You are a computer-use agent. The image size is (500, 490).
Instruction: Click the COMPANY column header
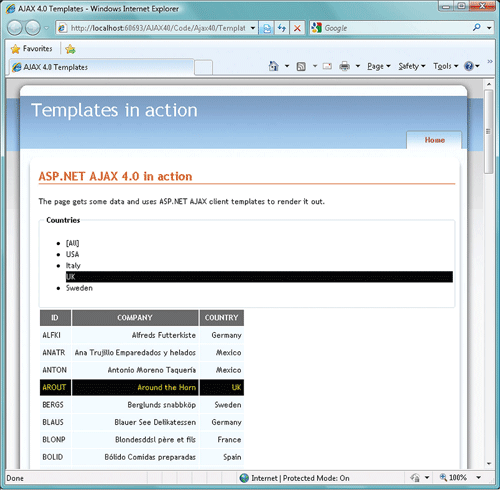click(135, 318)
